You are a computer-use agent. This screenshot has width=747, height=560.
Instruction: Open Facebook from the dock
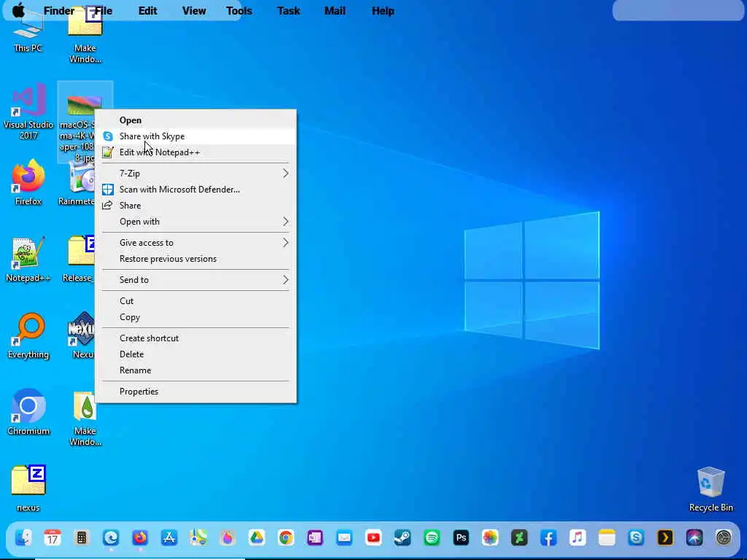(x=549, y=537)
